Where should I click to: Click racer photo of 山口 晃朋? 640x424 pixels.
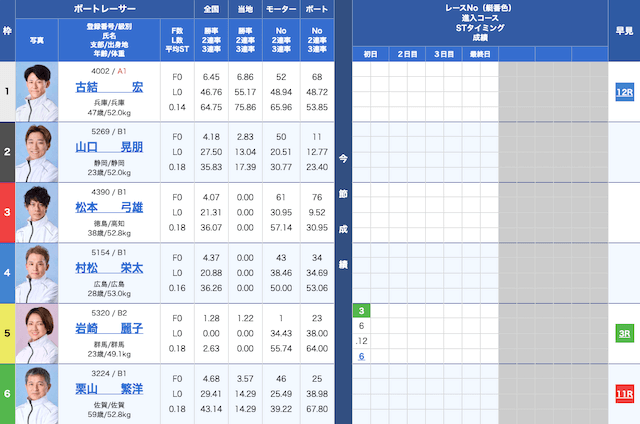[x=38, y=152]
